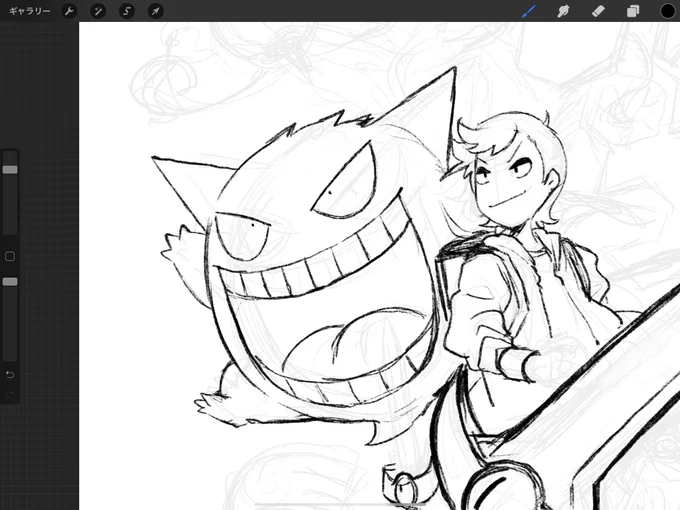Activate the Transform arrow tool
Screen dimensions: 680x510
155,11
